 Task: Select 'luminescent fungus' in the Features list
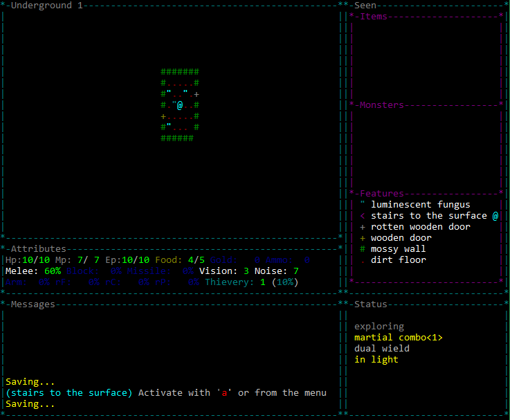421,205
